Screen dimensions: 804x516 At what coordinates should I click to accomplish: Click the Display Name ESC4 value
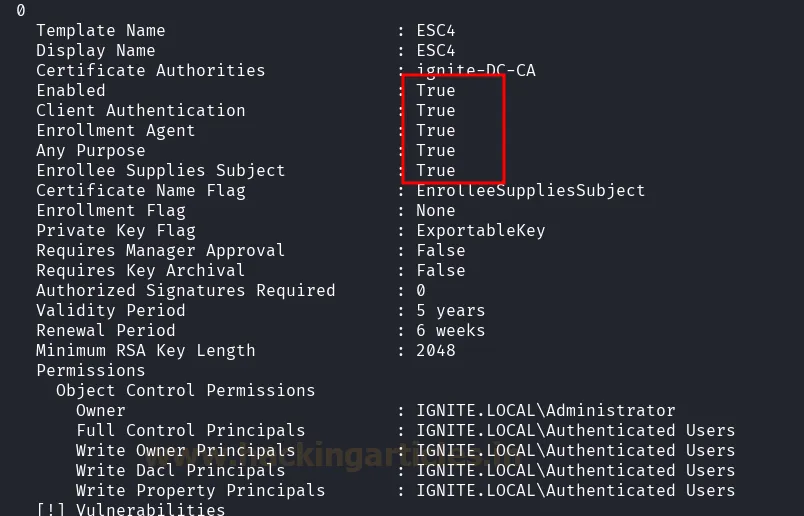point(435,50)
